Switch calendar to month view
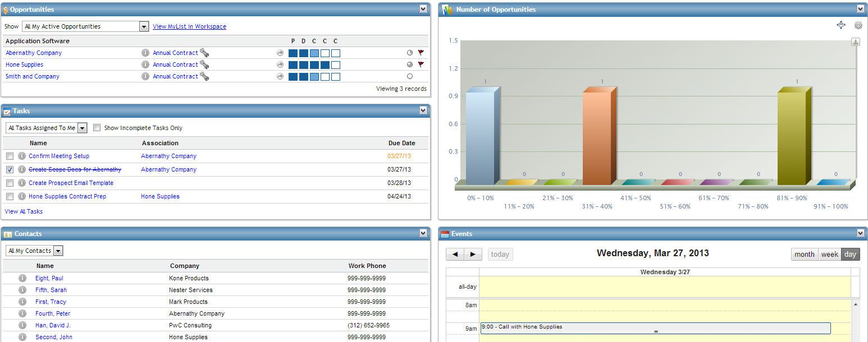 point(805,254)
